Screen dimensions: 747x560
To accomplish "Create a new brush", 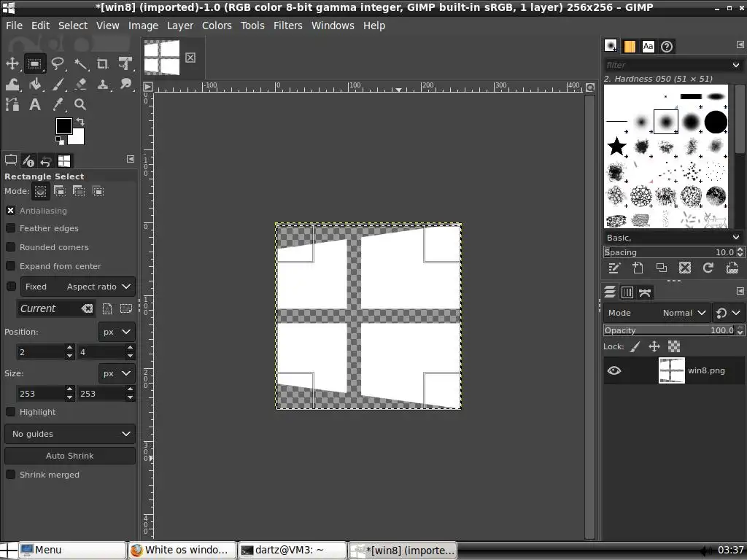I will pyautogui.click(x=638, y=268).
